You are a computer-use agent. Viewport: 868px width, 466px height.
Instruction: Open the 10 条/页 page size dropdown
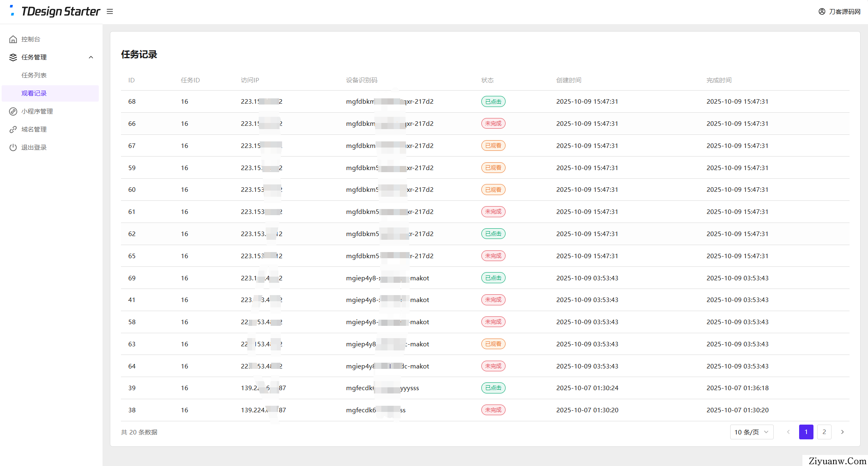pyautogui.click(x=751, y=432)
